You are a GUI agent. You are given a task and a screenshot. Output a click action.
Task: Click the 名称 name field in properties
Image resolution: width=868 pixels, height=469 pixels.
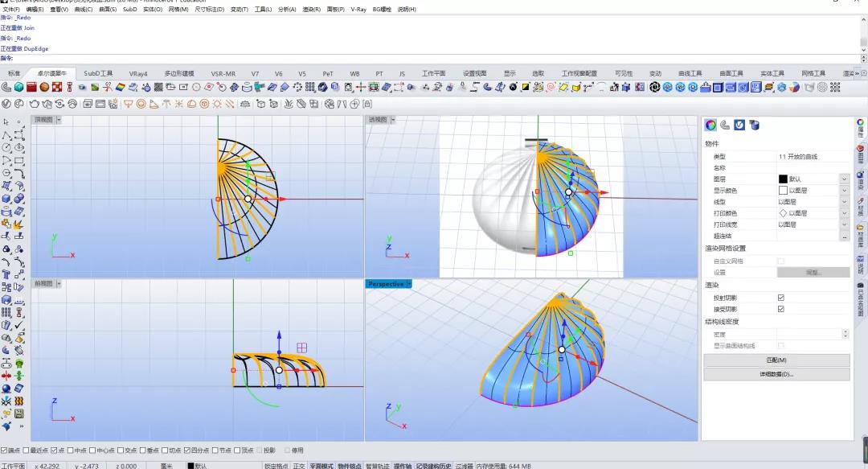point(813,167)
